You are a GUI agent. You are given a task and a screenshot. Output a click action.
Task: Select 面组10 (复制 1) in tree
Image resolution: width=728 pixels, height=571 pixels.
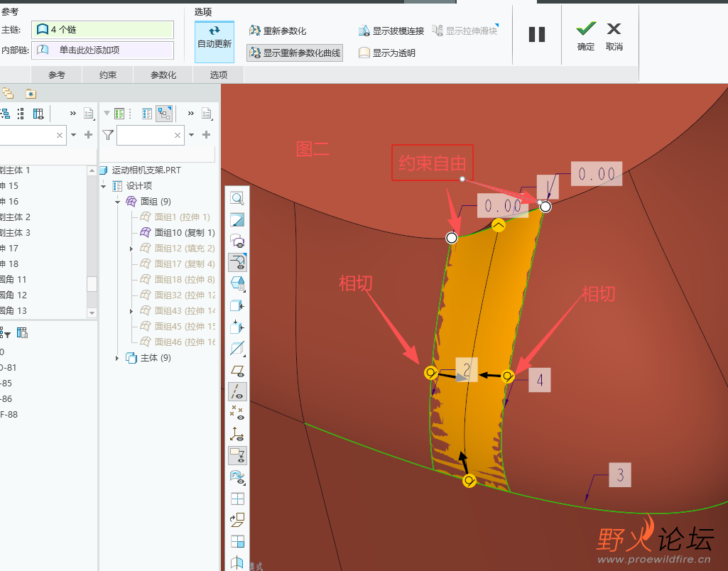click(x=178, y=232)
